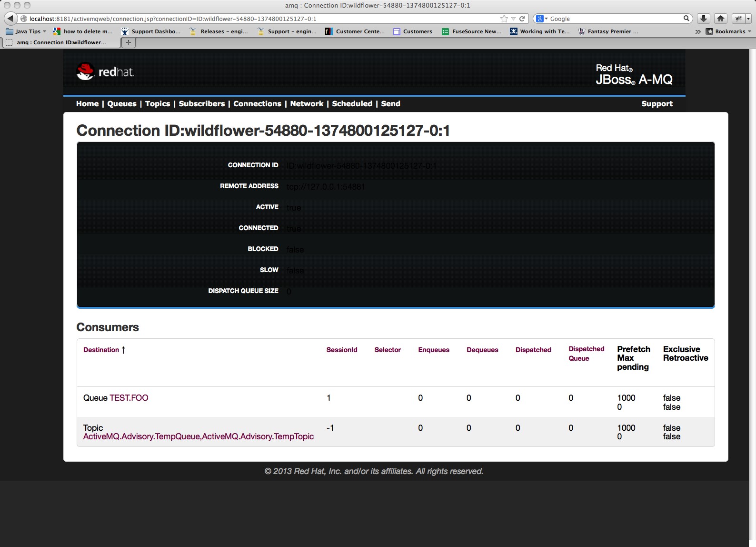
Task: Open the Fantasy Premier bookmark
Action: (x=608, y=31)
